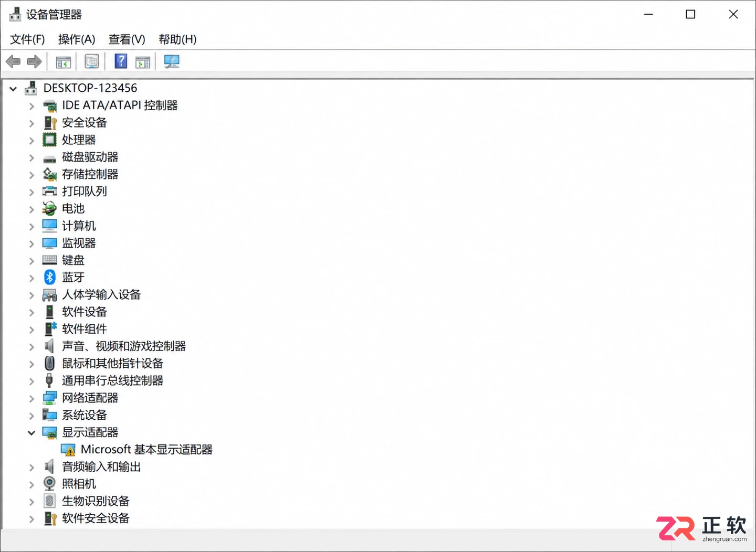Image resolution: width=756 pixels, height=552 pixels.
Task: Open the 帮助(H) menu
Action: click(177, 39)
